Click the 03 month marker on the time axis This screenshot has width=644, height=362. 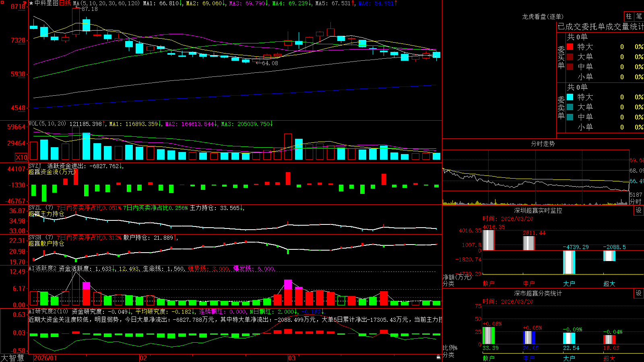[x=292, y=358]
